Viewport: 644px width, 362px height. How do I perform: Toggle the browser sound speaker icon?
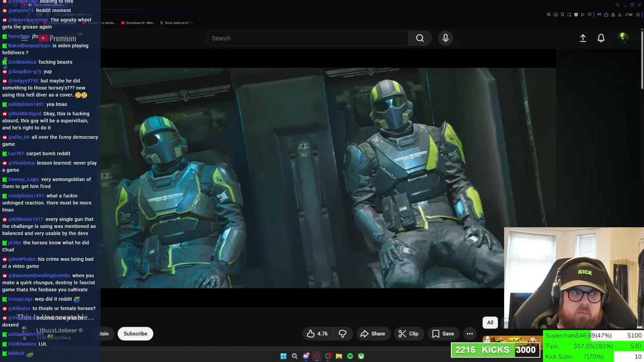click(599, 14)
